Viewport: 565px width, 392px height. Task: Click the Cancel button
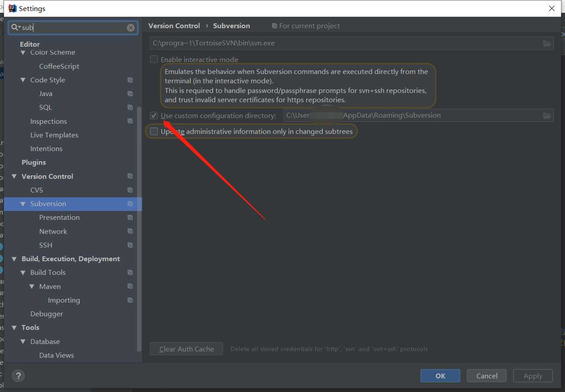pyautogui.click(x=487, y=376)
